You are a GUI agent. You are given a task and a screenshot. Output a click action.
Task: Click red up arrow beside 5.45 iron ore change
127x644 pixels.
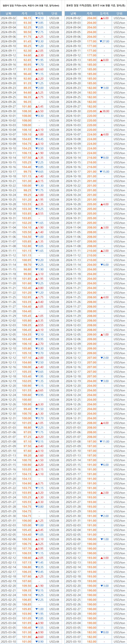click(36, 106)
